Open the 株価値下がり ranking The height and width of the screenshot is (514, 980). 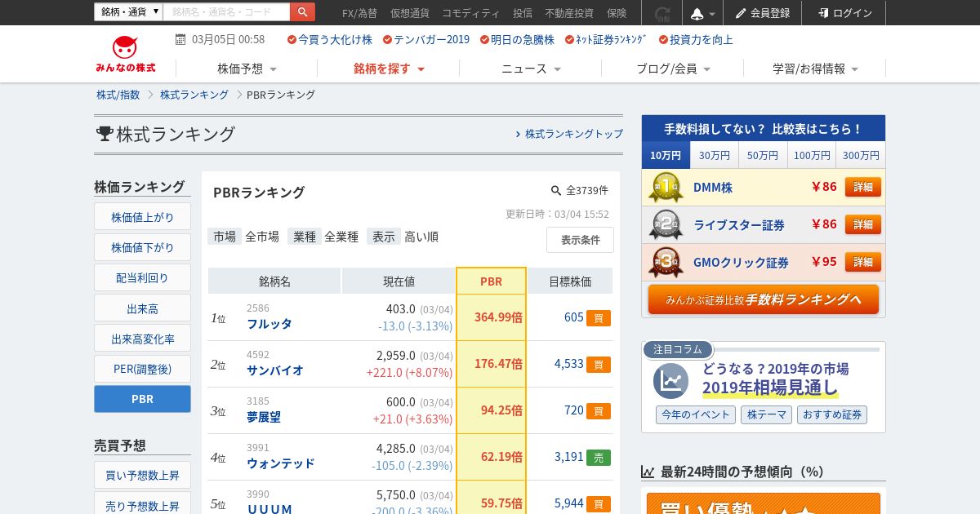tap(142, 247)
